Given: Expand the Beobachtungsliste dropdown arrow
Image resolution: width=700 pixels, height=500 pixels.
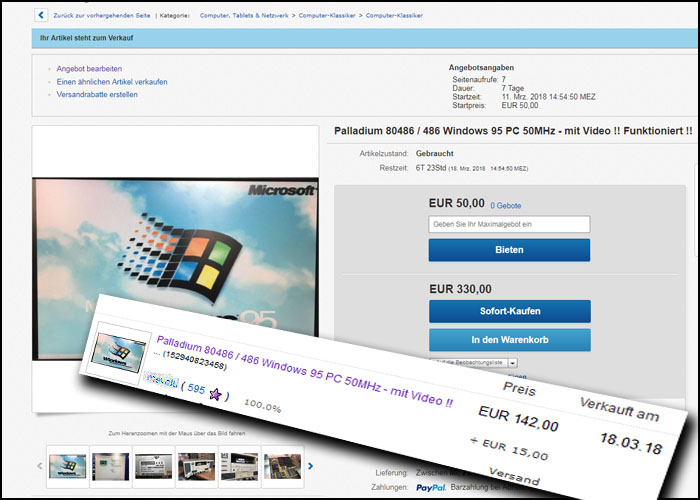Looking at the screenshot, I should coord(512,363).
